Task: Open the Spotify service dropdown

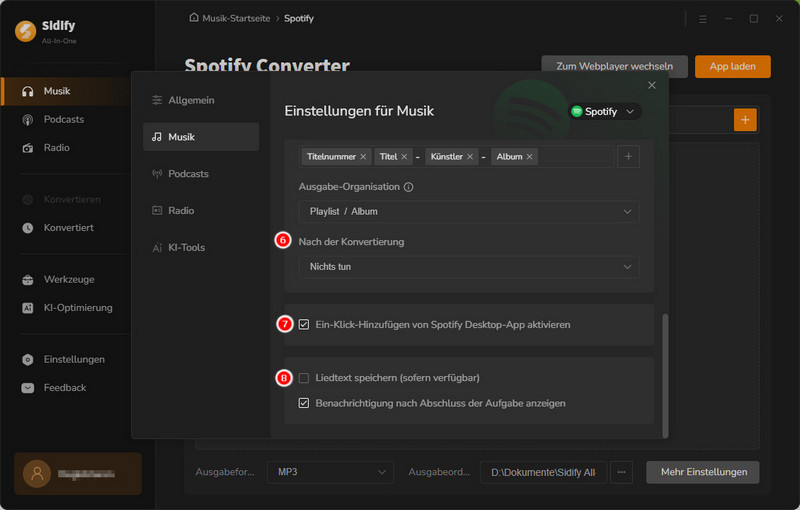Action: (604, 112)
